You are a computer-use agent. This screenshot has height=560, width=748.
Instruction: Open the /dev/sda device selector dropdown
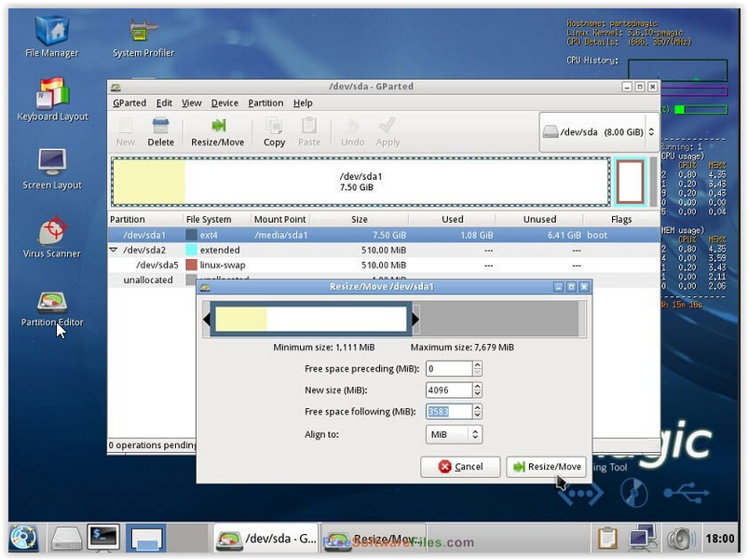click(599, 132)
